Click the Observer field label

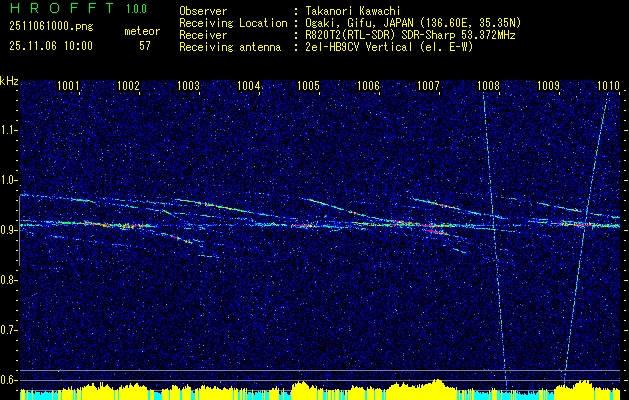tap(203, 11)
